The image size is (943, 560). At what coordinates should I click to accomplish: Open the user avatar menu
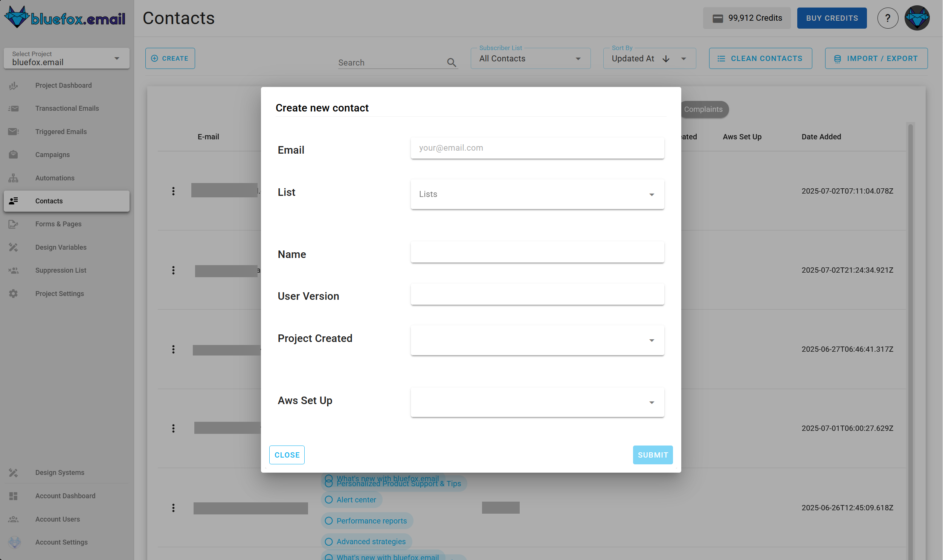(x=917, y=18)
